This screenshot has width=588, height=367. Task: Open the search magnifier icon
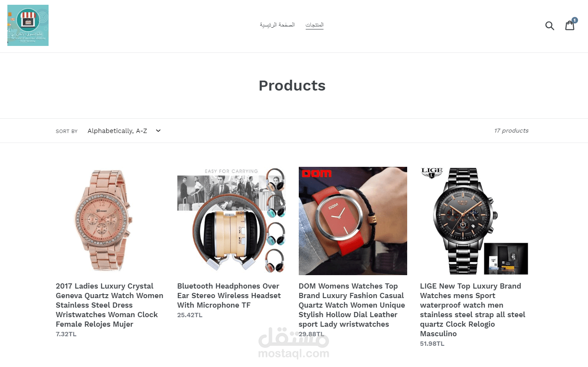coord(550,26)
